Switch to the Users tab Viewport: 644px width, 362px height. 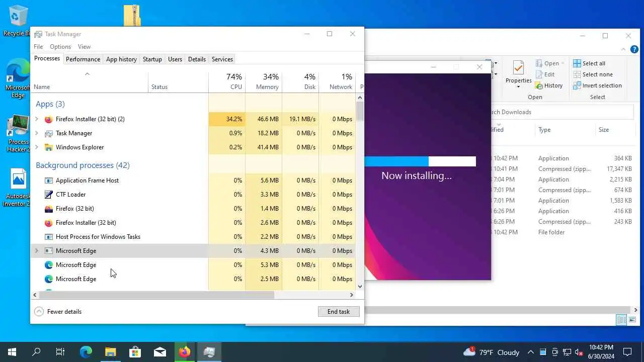click(175, 59)
